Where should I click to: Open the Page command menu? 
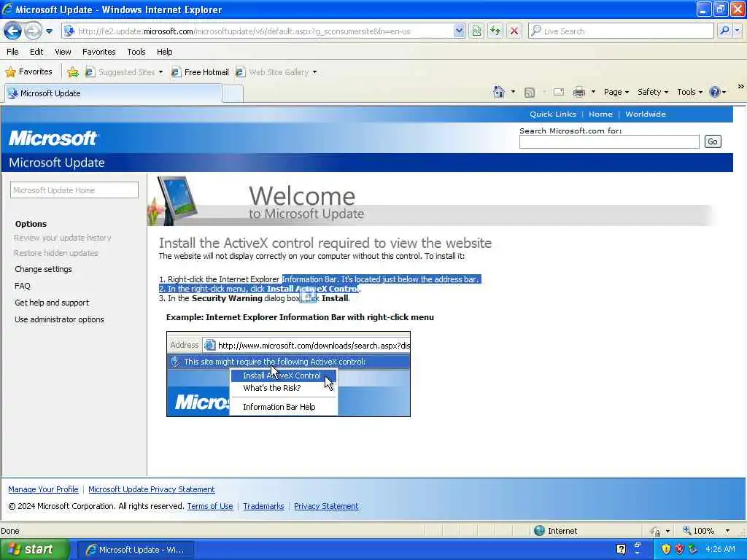(616, 92)
